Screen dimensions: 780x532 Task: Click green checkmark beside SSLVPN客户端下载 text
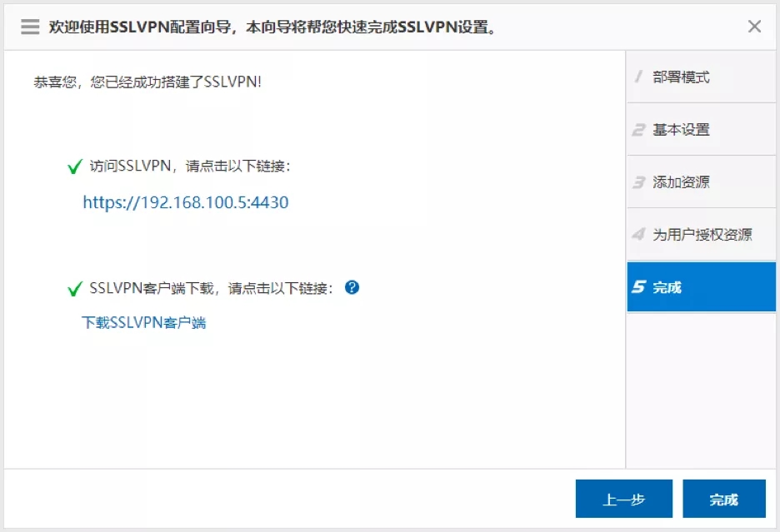[x=74, y=289]
